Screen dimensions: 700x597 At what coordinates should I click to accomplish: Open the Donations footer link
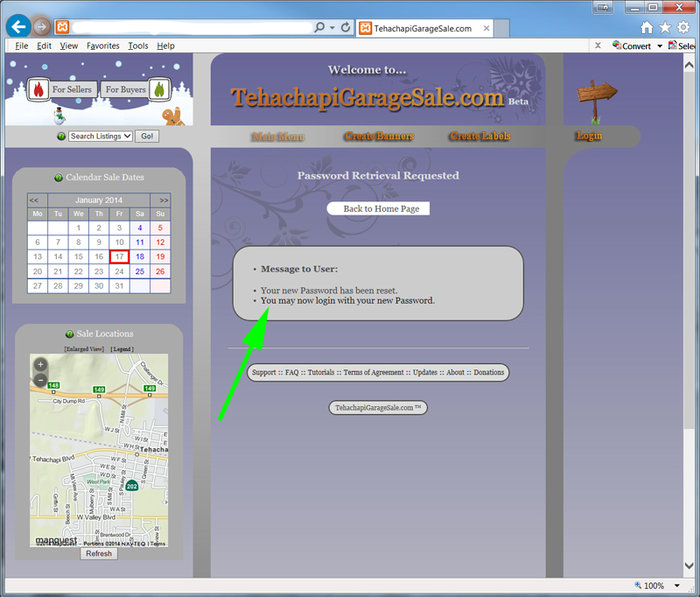[x=489, y=372]
